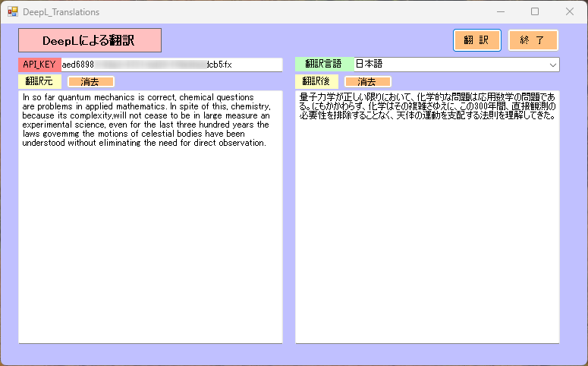
Task: Clear source text with 消去 beside 翻訳元
Action: pyautogui.click(x=90, y=81)
